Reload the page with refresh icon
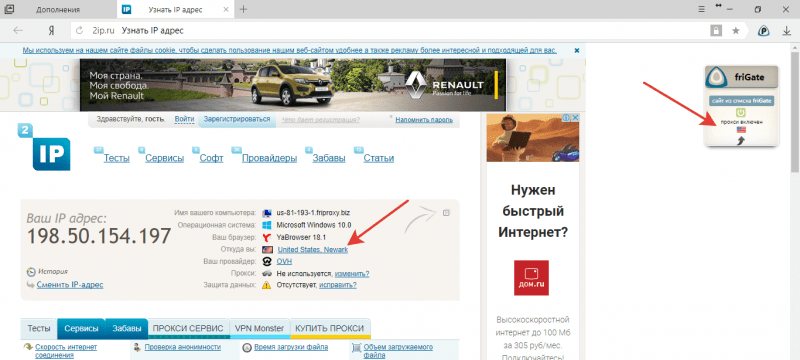This screenshot has height=360, width=800. [x=80, y=31]
